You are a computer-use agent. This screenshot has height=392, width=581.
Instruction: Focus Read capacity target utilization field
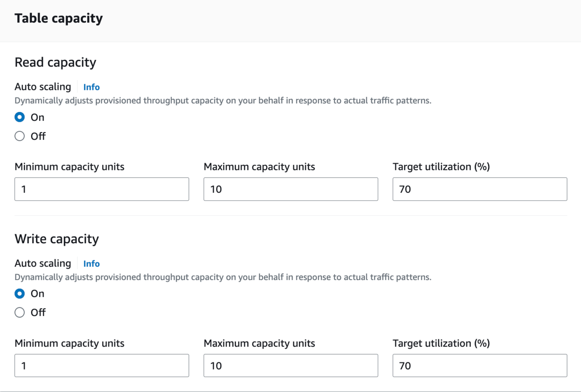click(x=479, y=189)
